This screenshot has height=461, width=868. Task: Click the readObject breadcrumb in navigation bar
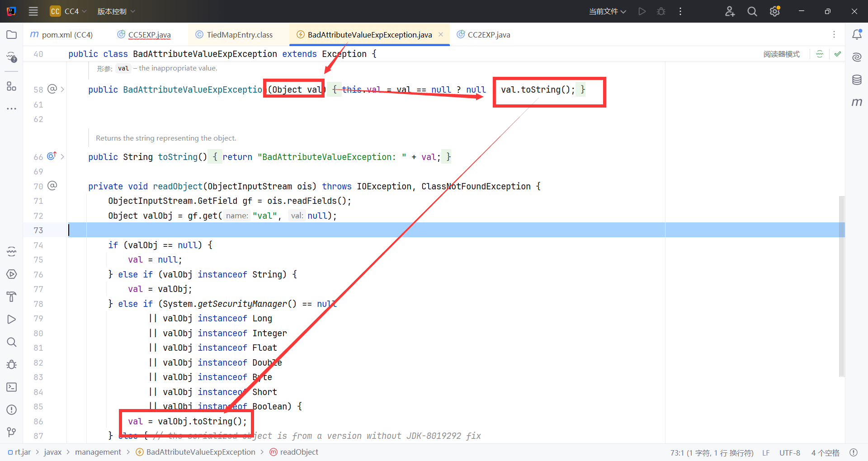coord(299,452)
